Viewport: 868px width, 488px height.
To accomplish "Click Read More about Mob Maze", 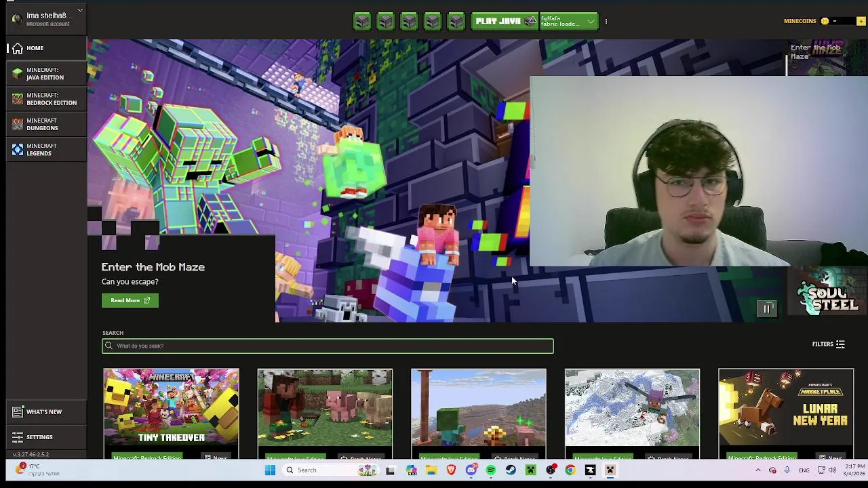I will (130, 300).
